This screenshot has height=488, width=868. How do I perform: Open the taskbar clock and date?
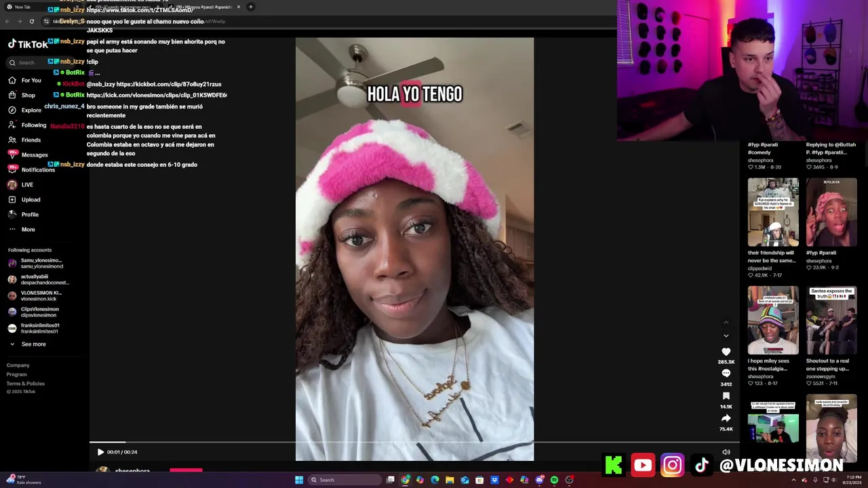(853, 480)
